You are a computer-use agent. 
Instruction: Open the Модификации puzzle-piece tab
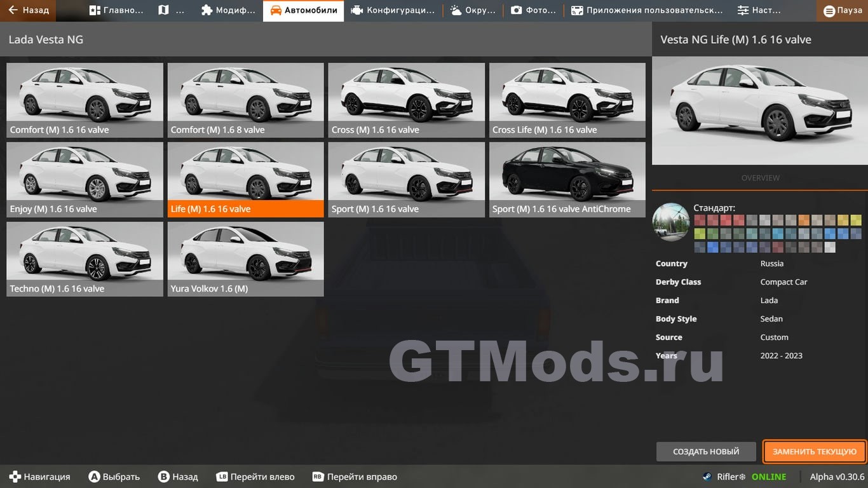coord(227,10)
